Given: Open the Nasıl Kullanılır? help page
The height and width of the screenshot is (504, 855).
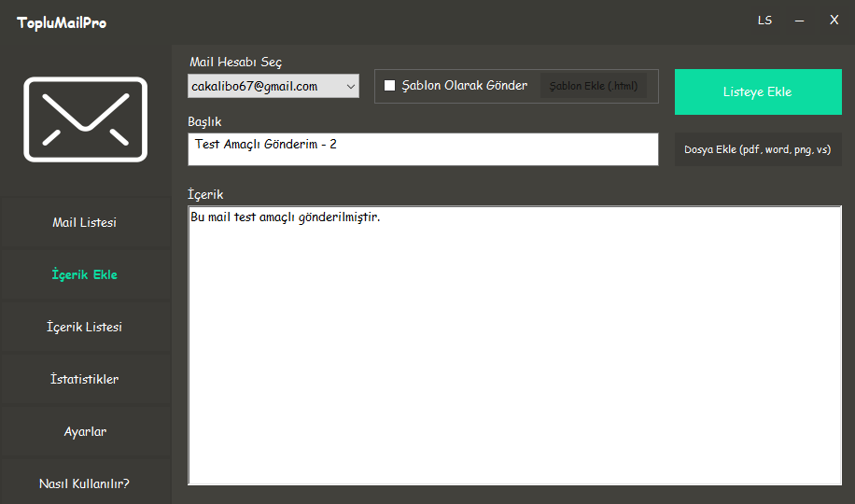Looking at the screenshot, I should click(x=85, y=483).
